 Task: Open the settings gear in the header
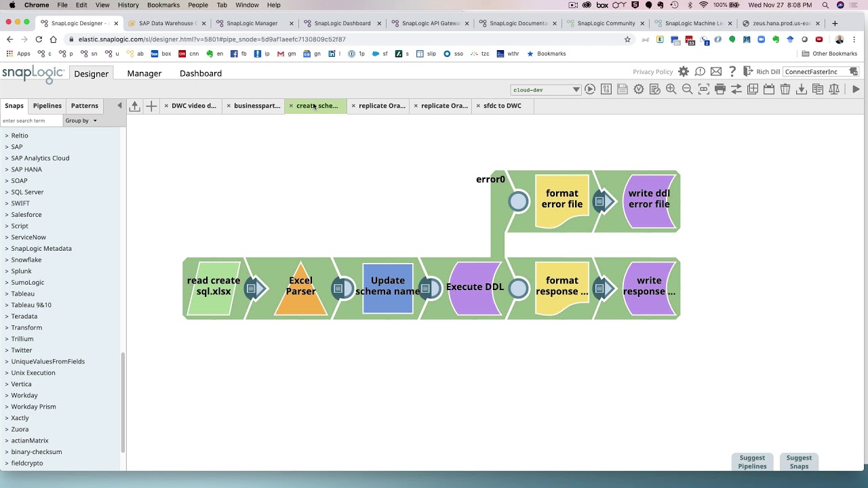[684, 72]
